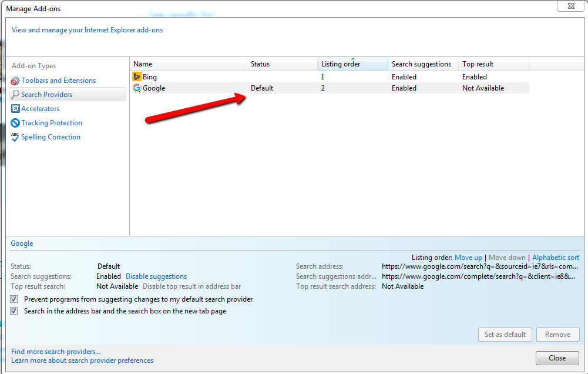Click Move up listing order link
The image size is (588, 374).
coord(468,258)
